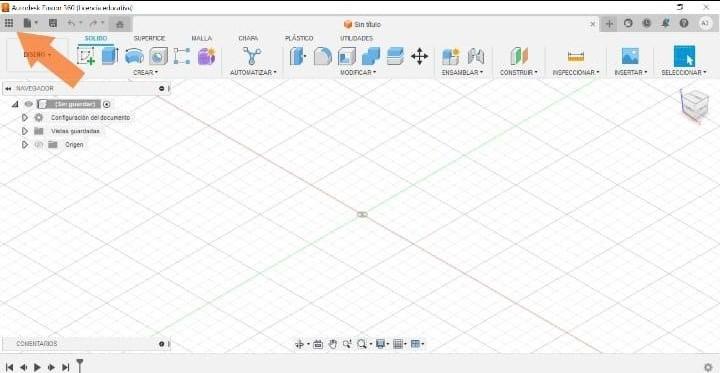
Task: Switch to the MALLA tab
Action: click(x=202, y=39)
